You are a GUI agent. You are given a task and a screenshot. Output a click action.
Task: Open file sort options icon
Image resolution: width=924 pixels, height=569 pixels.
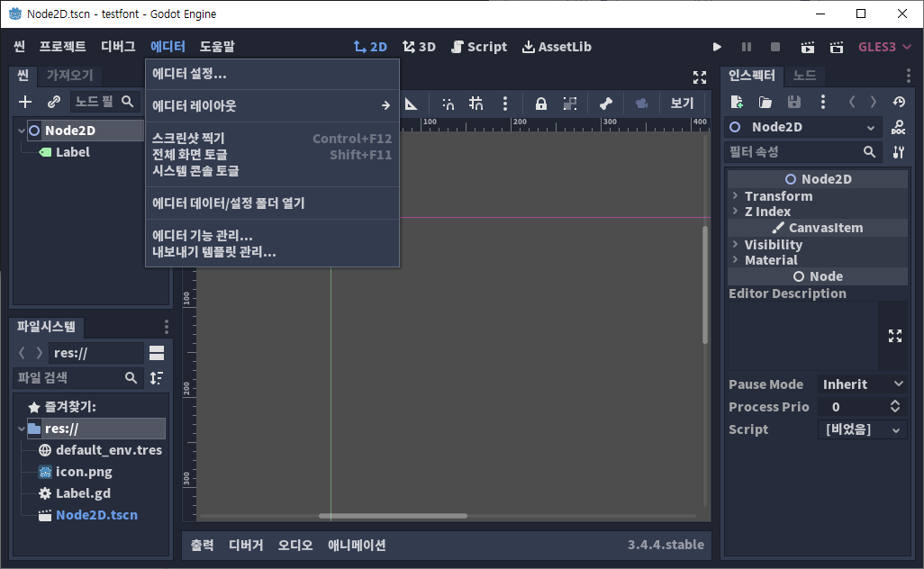pyautogui.click(x=156, y=377)
